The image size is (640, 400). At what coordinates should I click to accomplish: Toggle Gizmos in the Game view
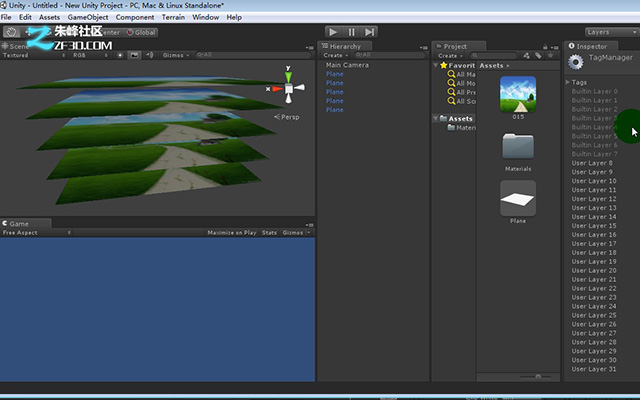[x=293, y=233]
